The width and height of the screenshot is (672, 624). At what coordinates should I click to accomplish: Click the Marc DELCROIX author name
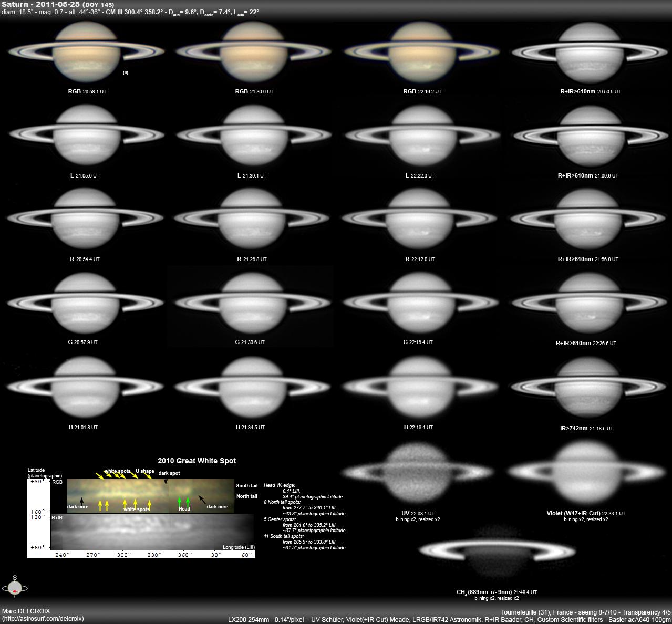pos(26,611)
